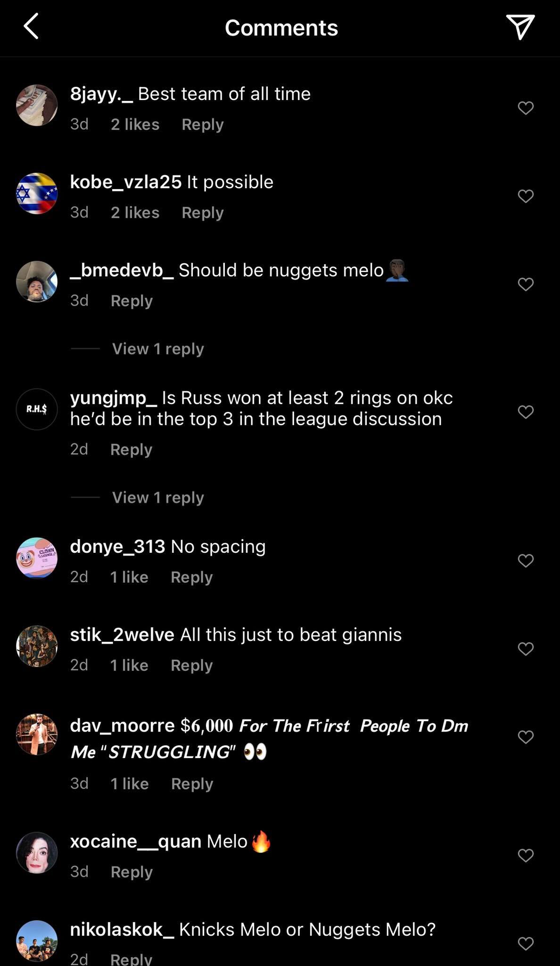Like yungjmp_'s comment about Russ
The width and height of the screenshot is (560, 966).
(526, 412)
